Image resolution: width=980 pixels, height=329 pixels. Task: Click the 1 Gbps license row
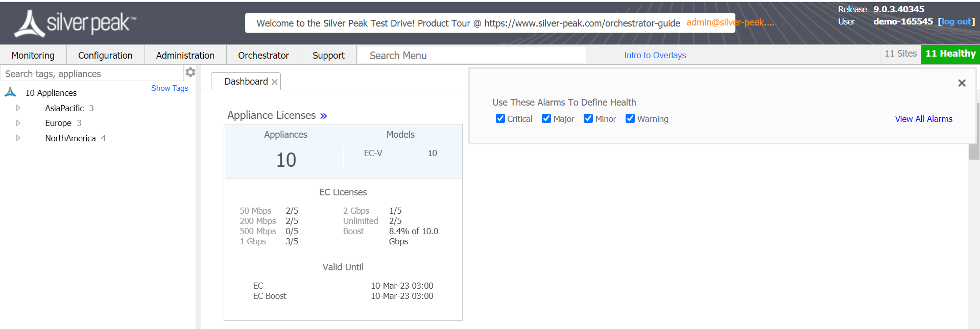click(x=269, y=241)
